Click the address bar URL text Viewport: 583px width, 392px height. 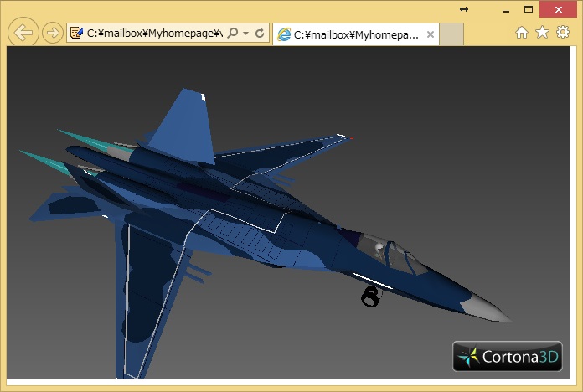click(x=154, y=34)
